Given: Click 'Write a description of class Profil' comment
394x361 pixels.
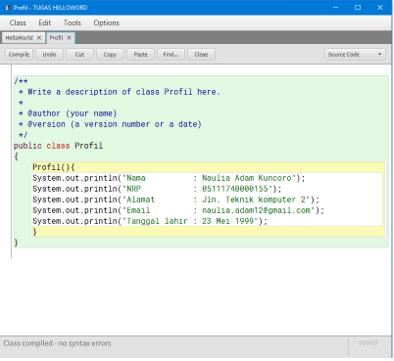Looking at the screenshot, I should coord(119,92).
